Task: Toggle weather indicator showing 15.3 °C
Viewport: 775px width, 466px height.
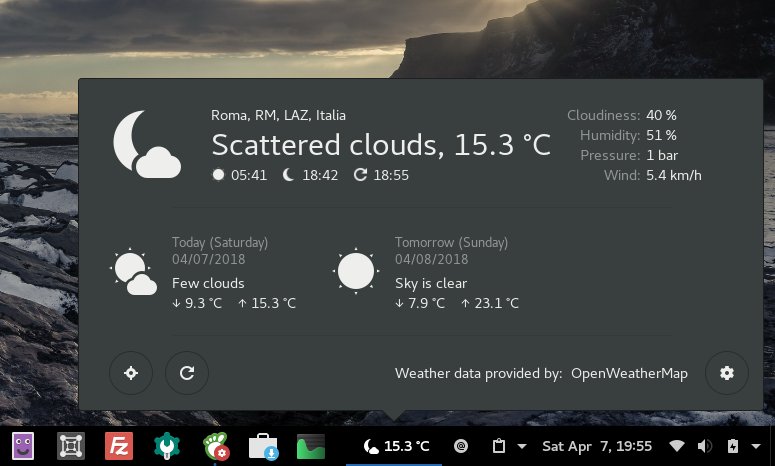Action: [x=394, y=446]
